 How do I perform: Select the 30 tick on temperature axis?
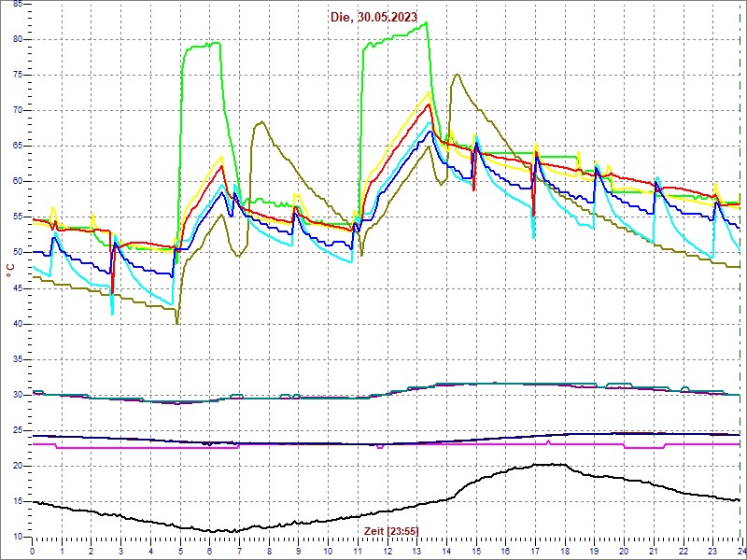click(x=16, y=395)
